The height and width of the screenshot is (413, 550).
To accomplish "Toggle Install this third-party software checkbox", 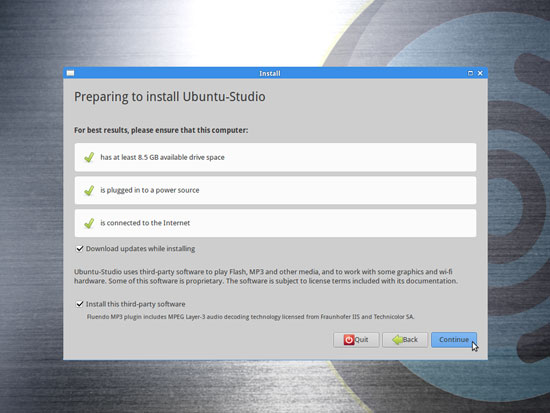I will pos(80,304).
